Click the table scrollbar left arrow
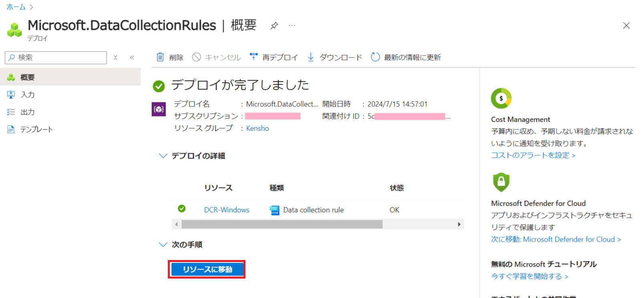This screenshot has height=298, width=644. (176, 224)
